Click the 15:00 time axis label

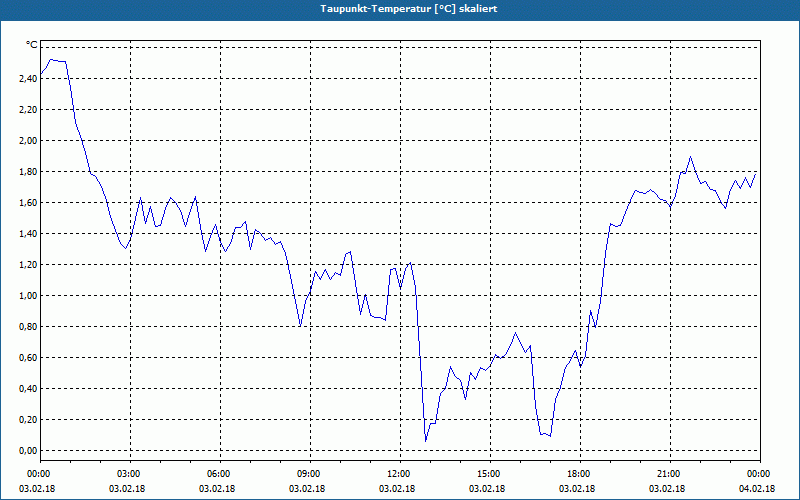pos(490,474)
